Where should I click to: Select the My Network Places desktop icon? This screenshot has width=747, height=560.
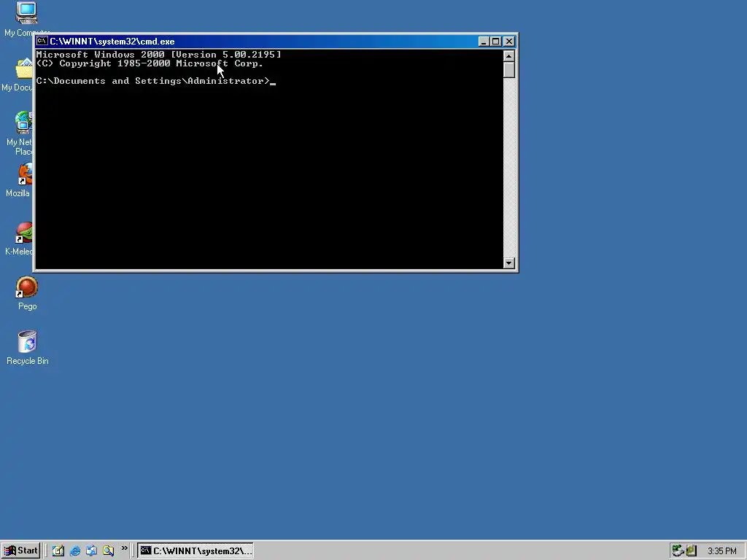point(20,133)
